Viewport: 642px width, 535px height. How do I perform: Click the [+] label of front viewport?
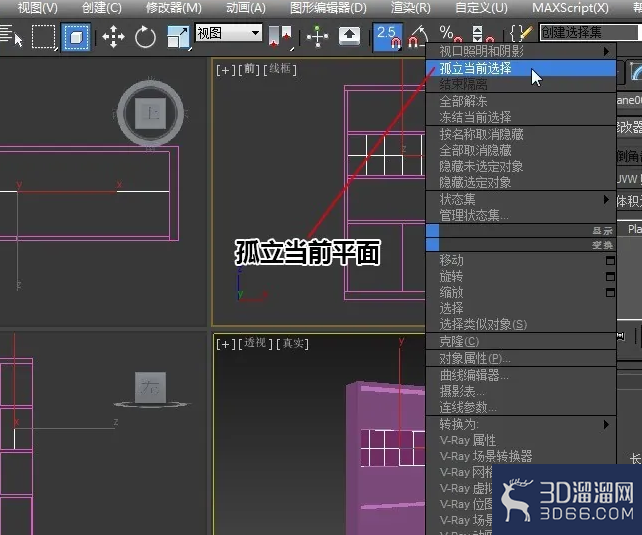[225, 70]
